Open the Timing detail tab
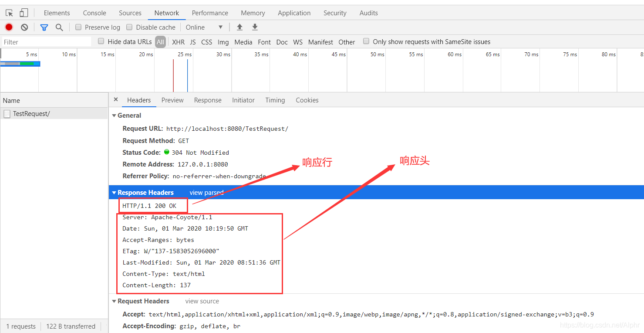Viewport: 644px width, 333px height. pos(275,100)
